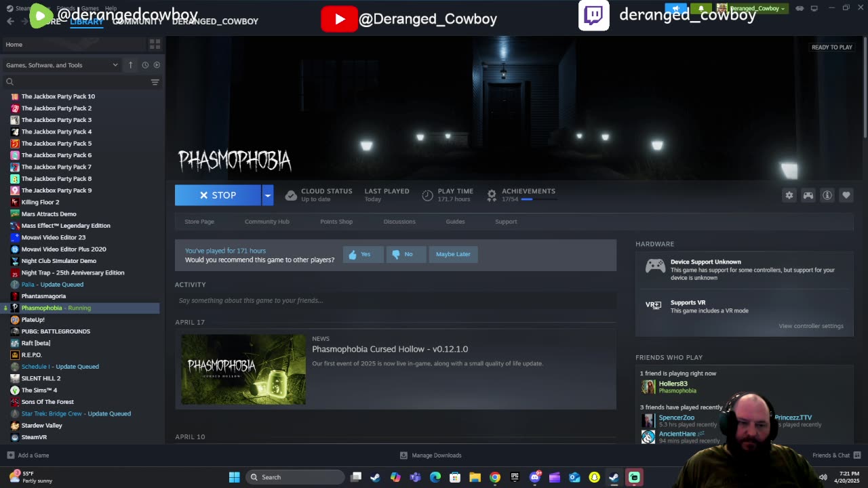Click into the library search field
This screenshot has width=868, height=488.
click(x=81, y=82)
